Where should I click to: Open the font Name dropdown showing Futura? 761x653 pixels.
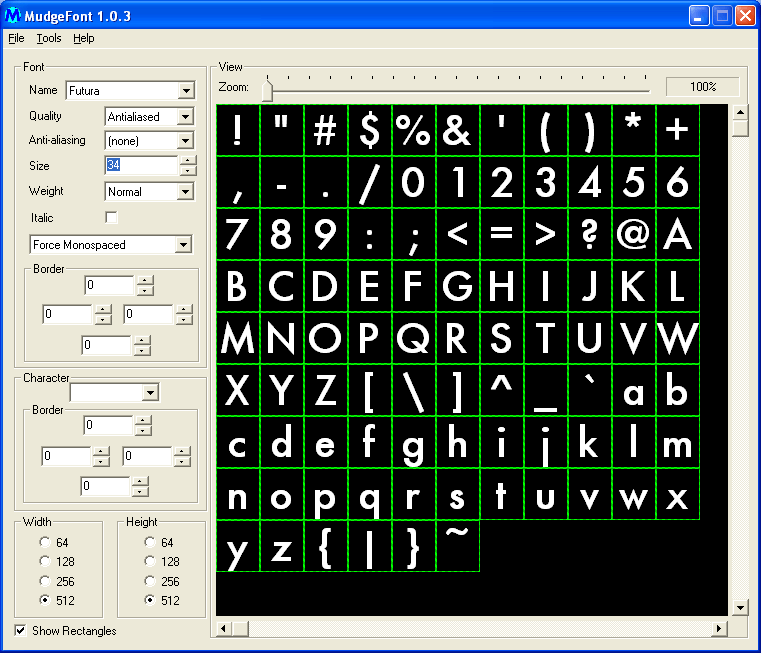(186, 91)
